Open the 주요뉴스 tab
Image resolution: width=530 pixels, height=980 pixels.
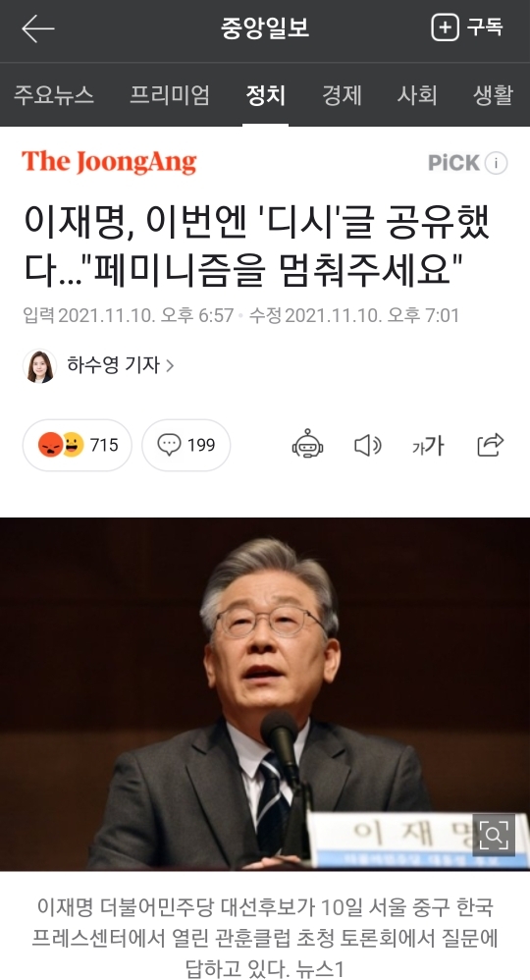pyautogui.click(x=54, y=95)
